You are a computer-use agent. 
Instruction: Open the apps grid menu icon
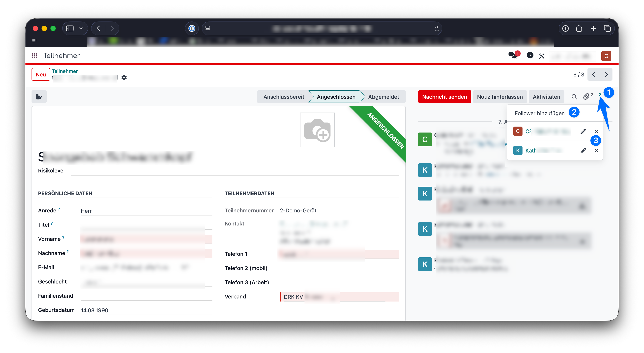click(34, 56)
